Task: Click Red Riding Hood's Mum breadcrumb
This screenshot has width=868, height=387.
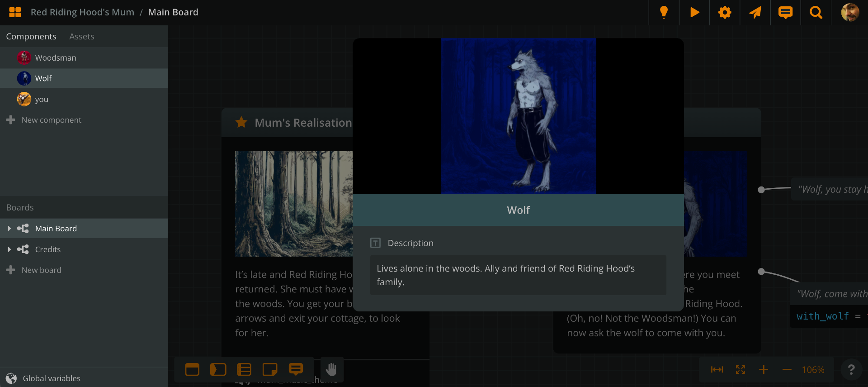Action: [x=82, y=12]
